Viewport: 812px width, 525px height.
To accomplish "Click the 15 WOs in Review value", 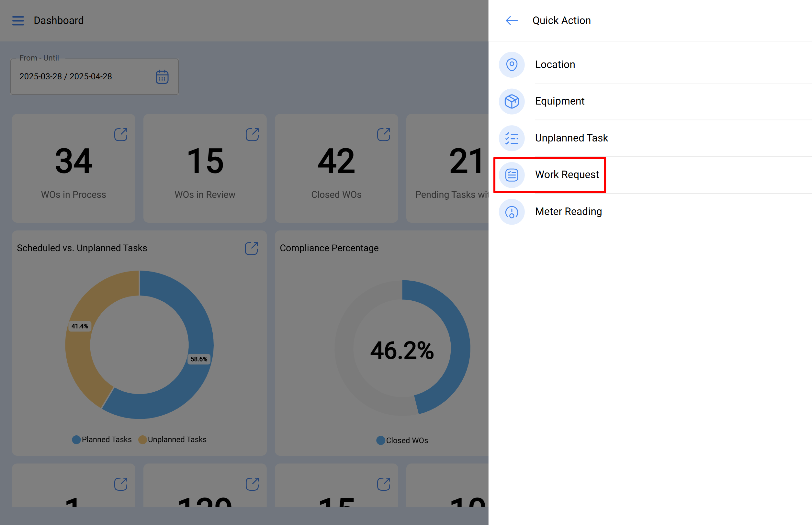I will click(x=205, y=161).
